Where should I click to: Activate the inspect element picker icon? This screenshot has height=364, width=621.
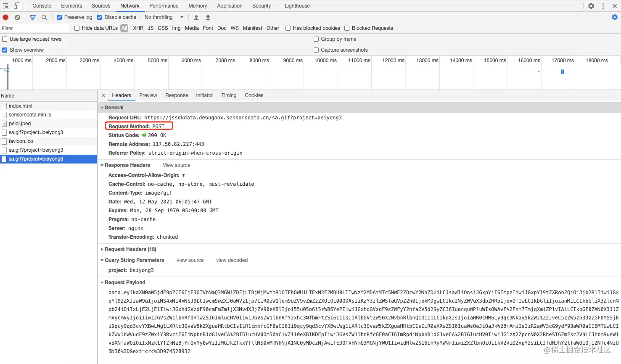click(x=6, y=6)
